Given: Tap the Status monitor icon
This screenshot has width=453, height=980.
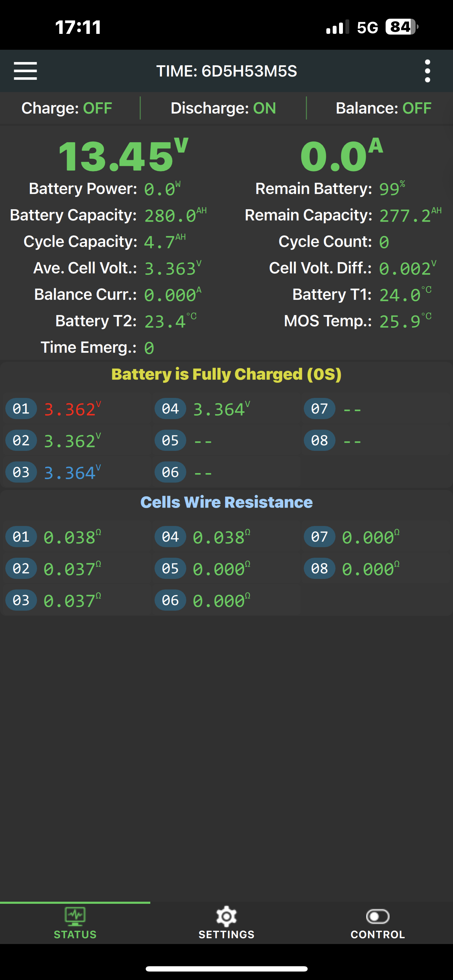Looking at the screenshot, I should (75, 917).
